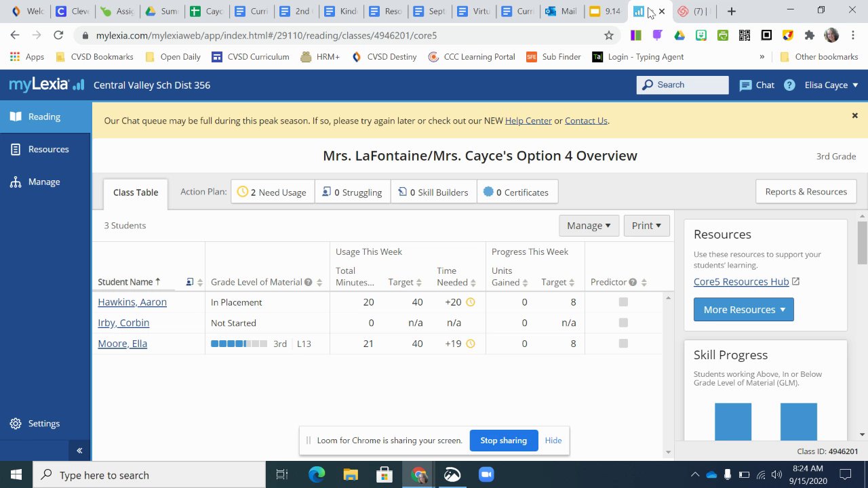Open Microsoft Store from taskbar
The width and height of the screenshot is (868, 488).
[x=384, y=475]
